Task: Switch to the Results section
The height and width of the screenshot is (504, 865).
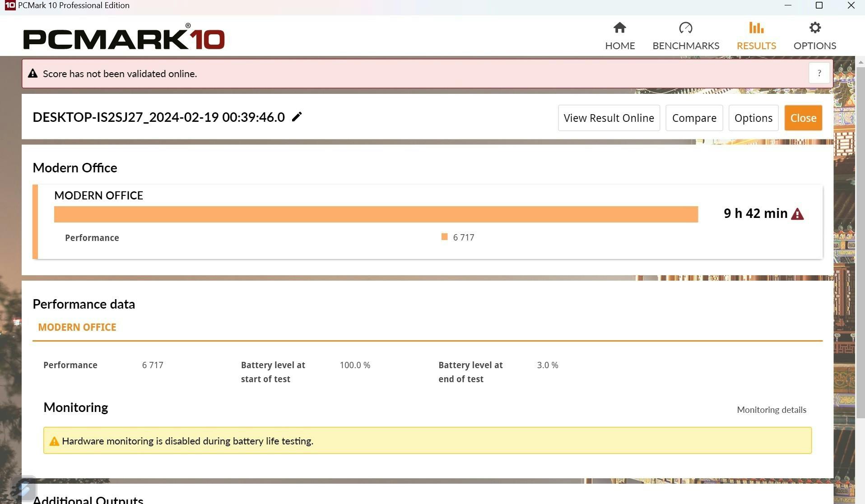Action: 756,36
